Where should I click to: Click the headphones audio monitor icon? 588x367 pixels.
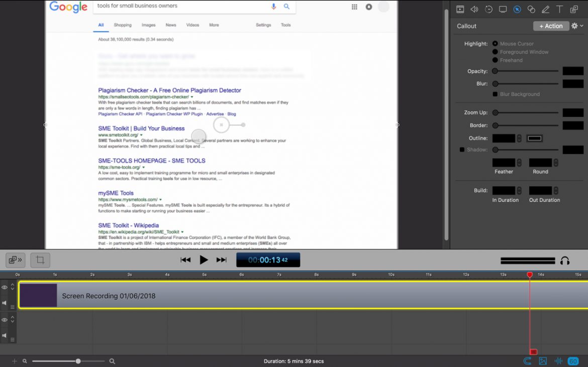pyautogui.click(x=565, y=261)
